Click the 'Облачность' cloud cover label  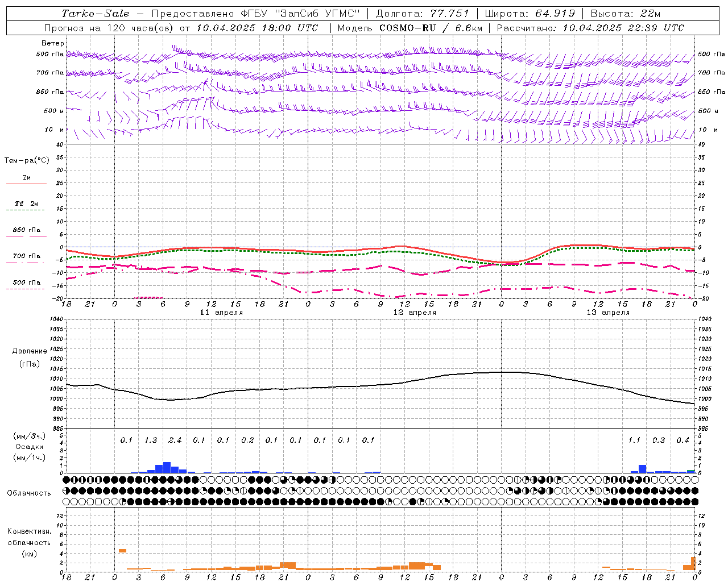coord(29,493)
